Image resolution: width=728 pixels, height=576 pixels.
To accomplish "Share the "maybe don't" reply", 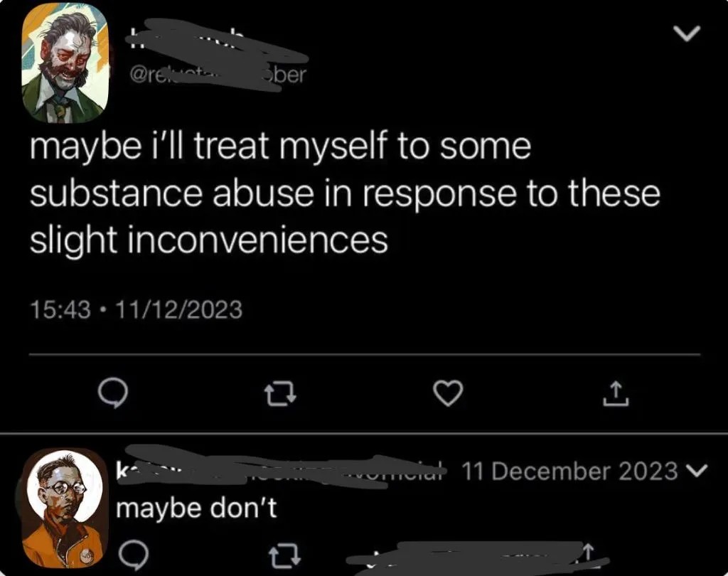I will tap(588, 553).
